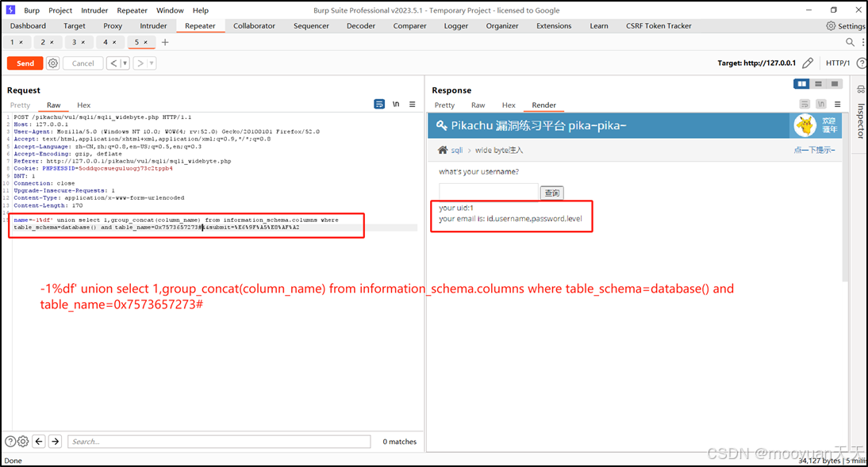Open the Window menu
This screenshot has width=868, height=467.
170,10
